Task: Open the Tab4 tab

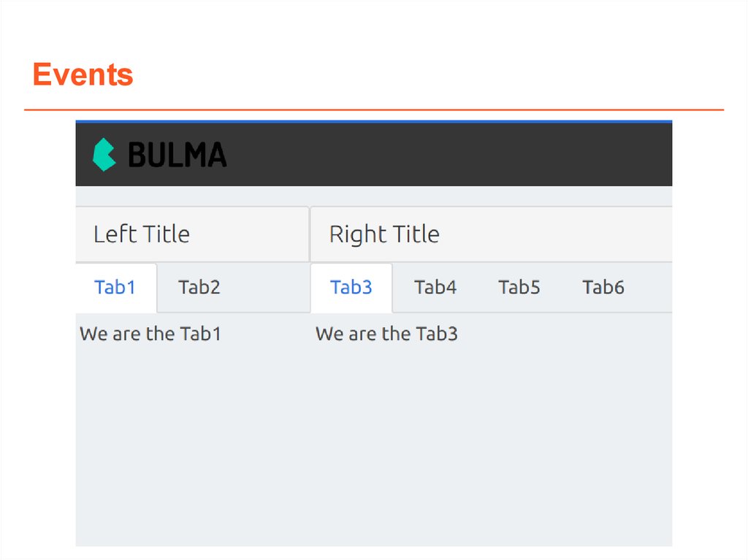Action: point(435,288)
